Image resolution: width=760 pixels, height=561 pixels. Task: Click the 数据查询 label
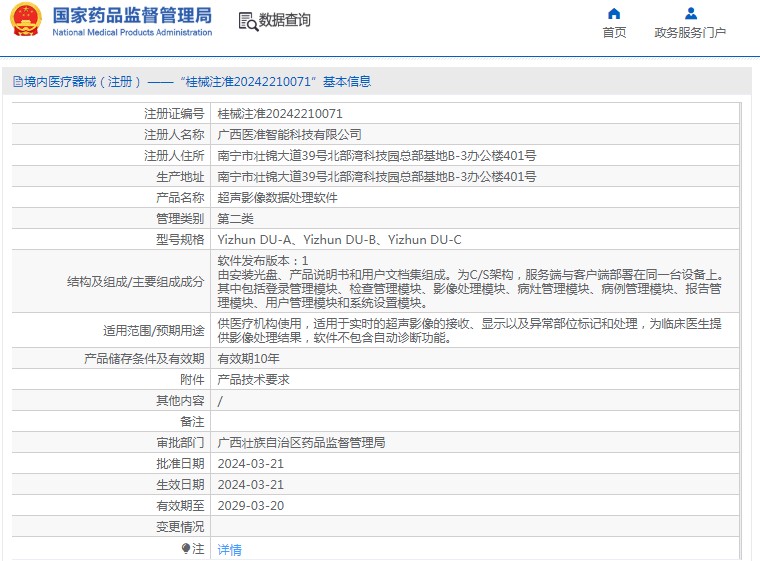[285, 20]
